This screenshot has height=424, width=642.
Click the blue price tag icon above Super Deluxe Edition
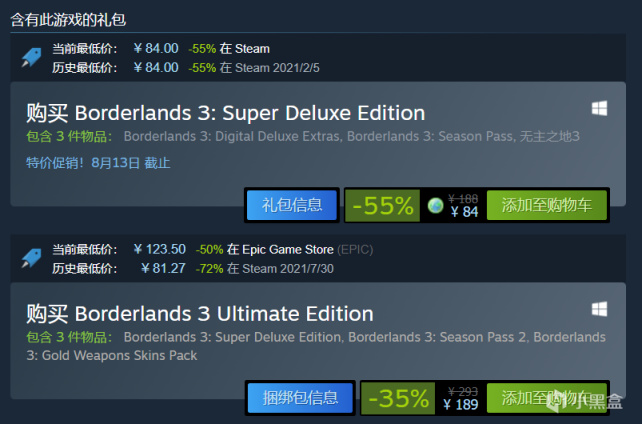31,58
